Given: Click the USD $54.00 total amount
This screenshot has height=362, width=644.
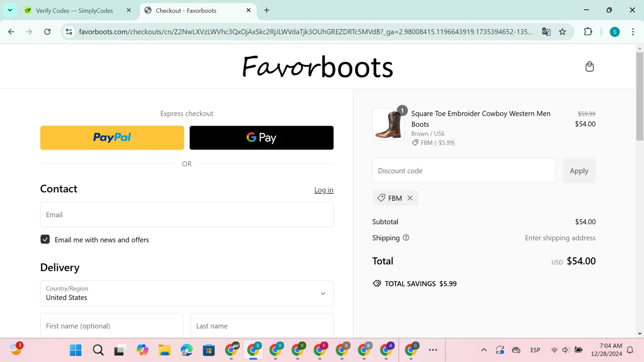Looking at the screenshot, I should click(574, 261).
